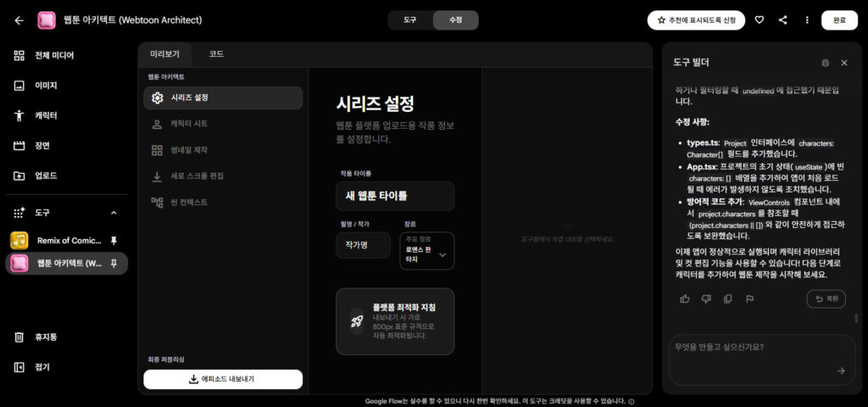868x407 pixels.
Task: Collapse the 도구 section chevron
Action: point(114,213)
